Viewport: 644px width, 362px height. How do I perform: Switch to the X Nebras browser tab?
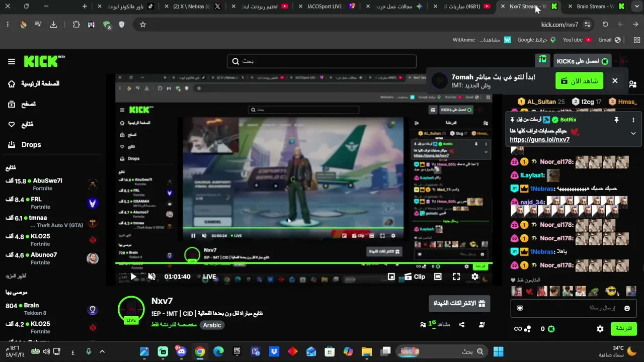(x=193, y=7)
